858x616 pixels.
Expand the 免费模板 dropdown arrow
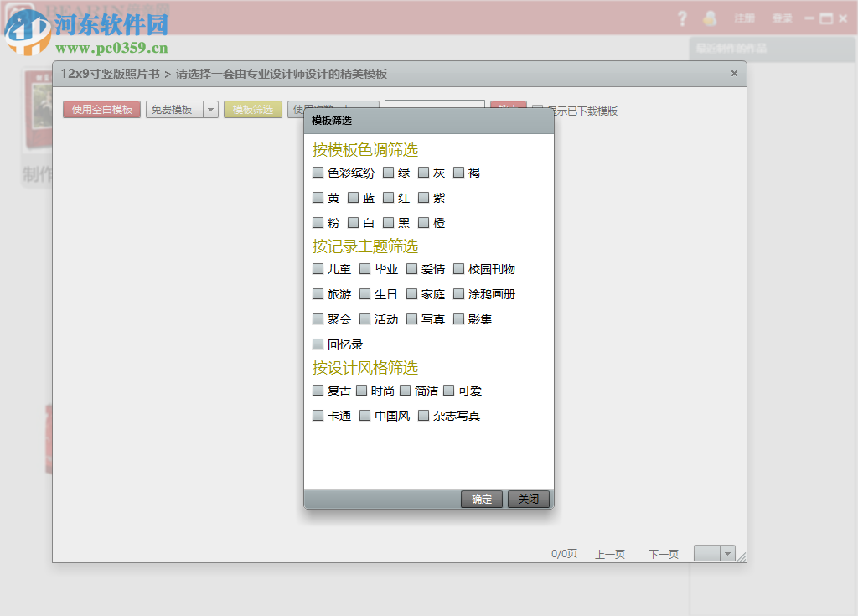point(210,109)
